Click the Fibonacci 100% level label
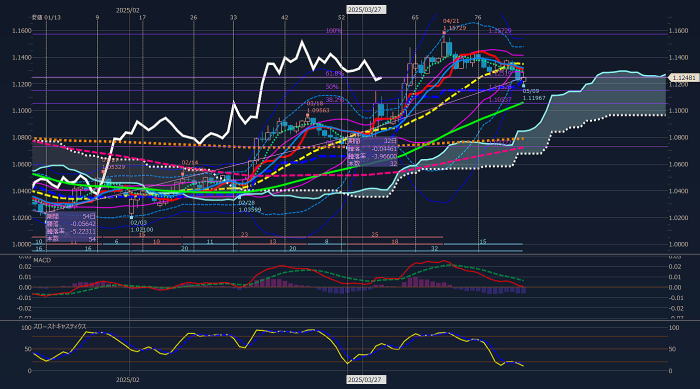Image resolution: width=700 pixels, height=389 pixels. pyautogui.click(x=333, y=31)
